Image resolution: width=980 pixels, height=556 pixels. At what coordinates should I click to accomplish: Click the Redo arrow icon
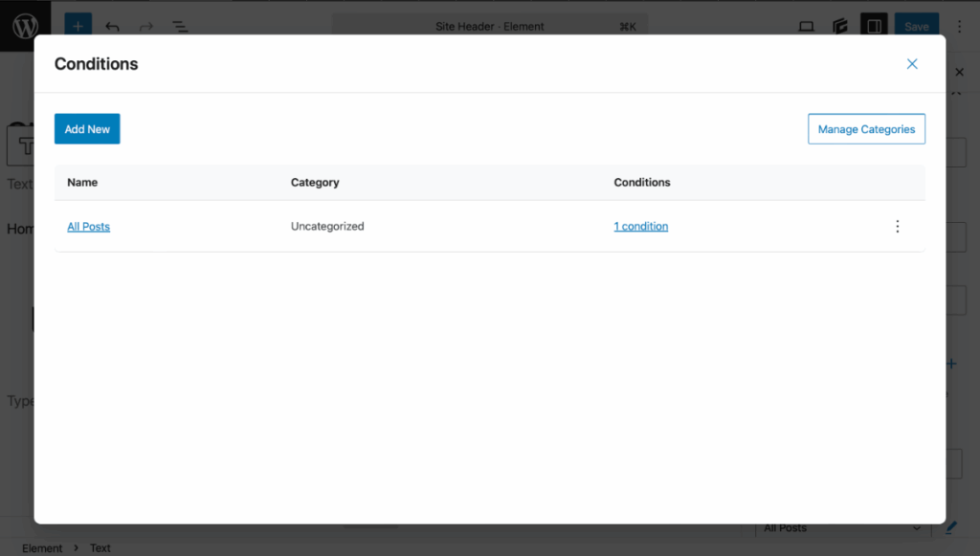coord(146,26)
